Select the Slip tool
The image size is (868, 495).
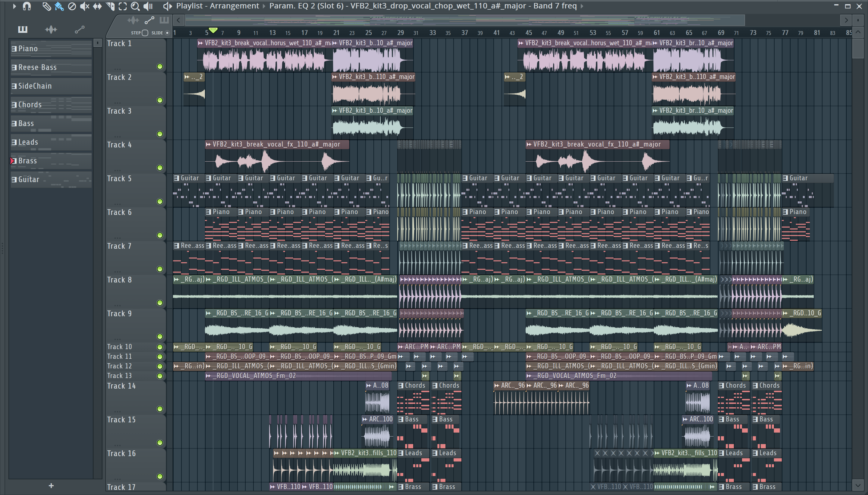click(97, 6)
